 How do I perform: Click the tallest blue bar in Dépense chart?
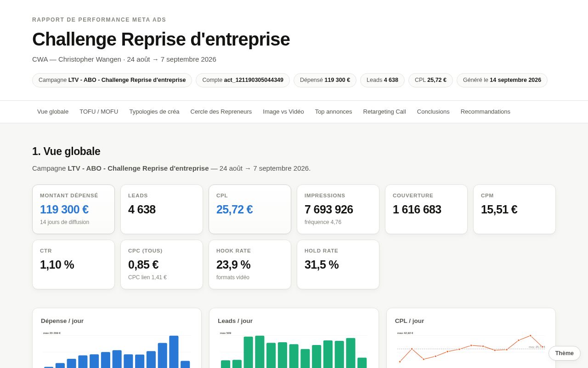click(174, 352)
